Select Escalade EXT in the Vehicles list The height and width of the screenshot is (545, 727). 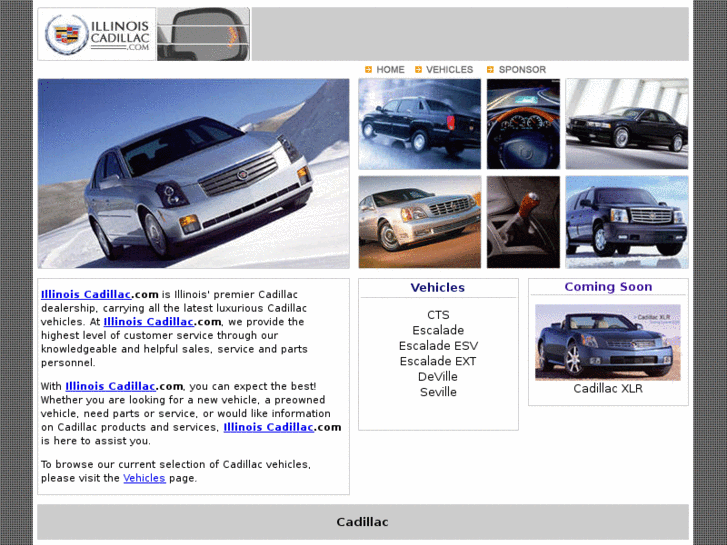click(x=438, y=361)
